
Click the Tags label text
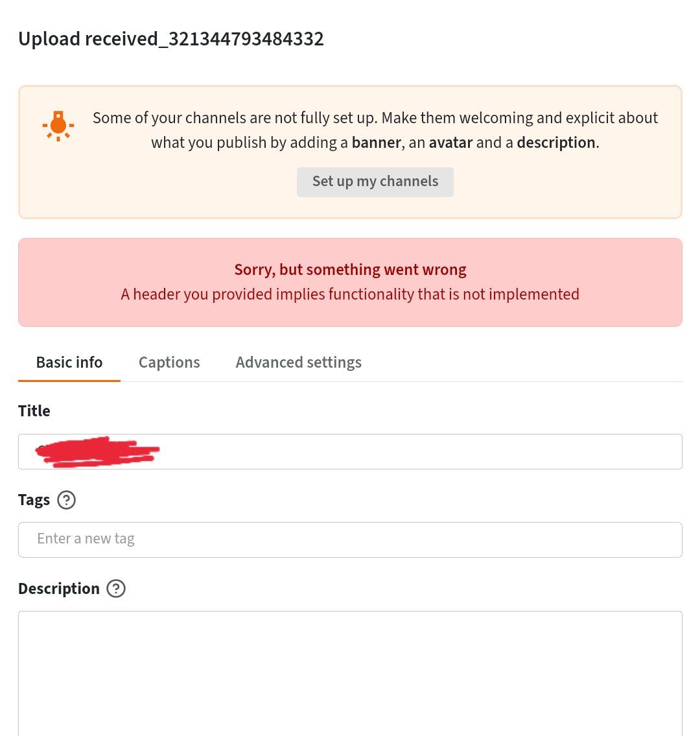(x=34, y=500)
